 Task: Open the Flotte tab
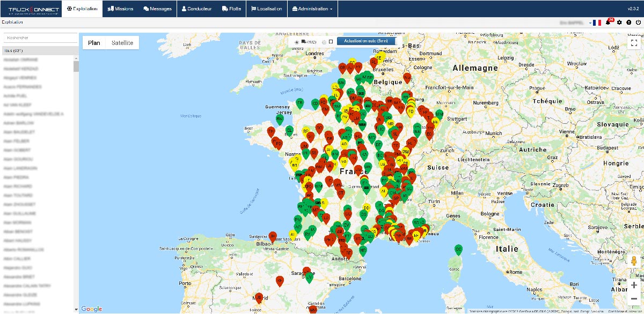[x=231, y=9]
